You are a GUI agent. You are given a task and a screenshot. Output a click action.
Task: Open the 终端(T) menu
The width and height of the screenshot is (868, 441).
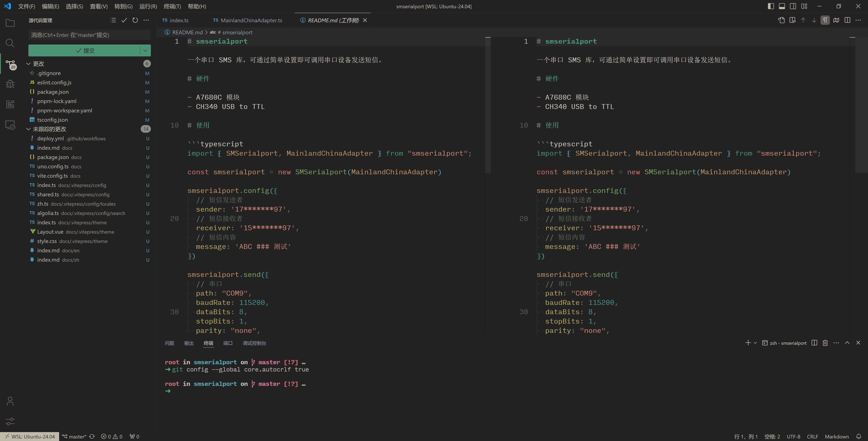[172, 6]
